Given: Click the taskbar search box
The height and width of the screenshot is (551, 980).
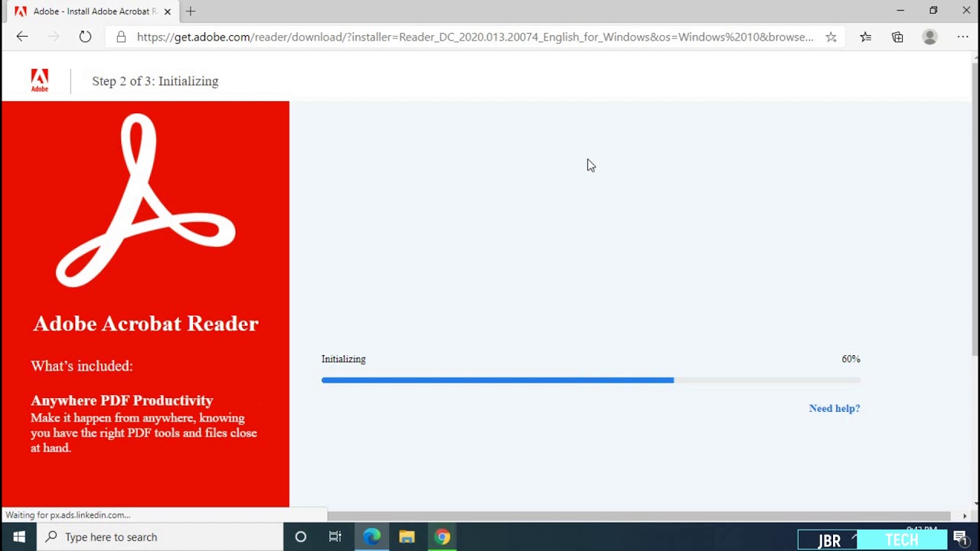Looking at the screenshot, I should (x=161, y=537).
